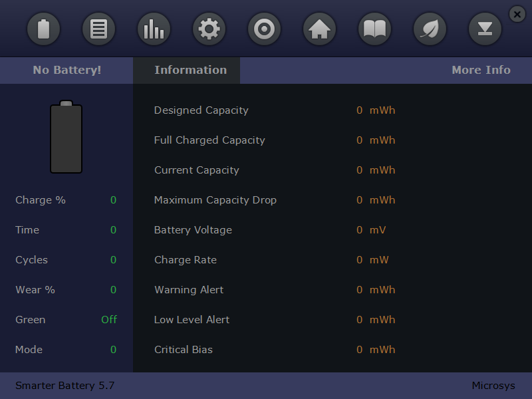The image size is (532, 399).
Task: Go home using the house icon
Action: 319,29
